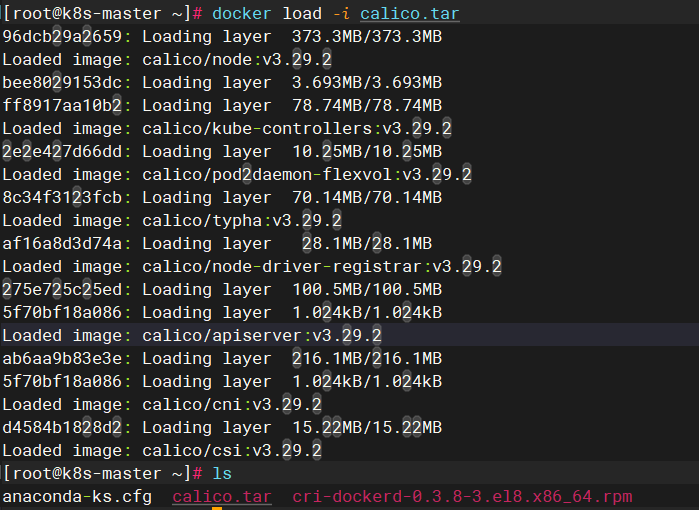Select layer ID ab6aa9b83e3e
The width and height of the screenshot is (699, 510).
point(62,358)
